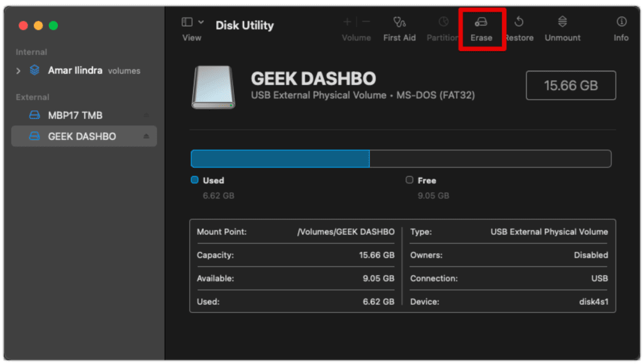
Task: Click the Type value in the table
Action: point(549,232)
